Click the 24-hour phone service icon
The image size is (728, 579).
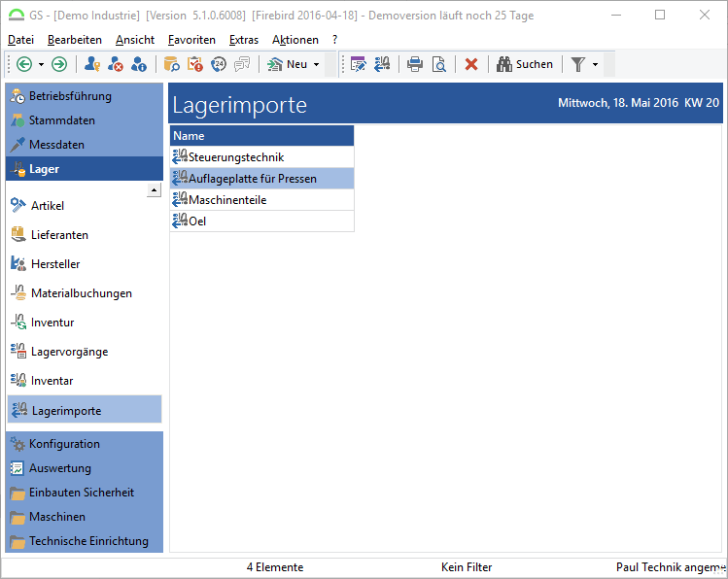[x=219, y=64]
